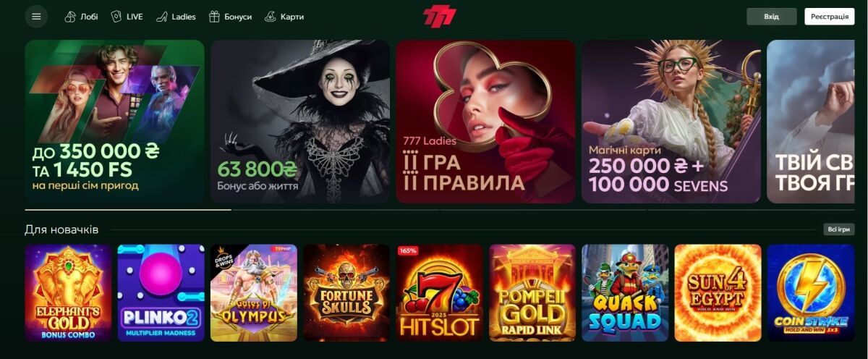This screenshot has height=359, width=868.
Task: Launch the Gates of Olympus game
Action: coord(254,292)
